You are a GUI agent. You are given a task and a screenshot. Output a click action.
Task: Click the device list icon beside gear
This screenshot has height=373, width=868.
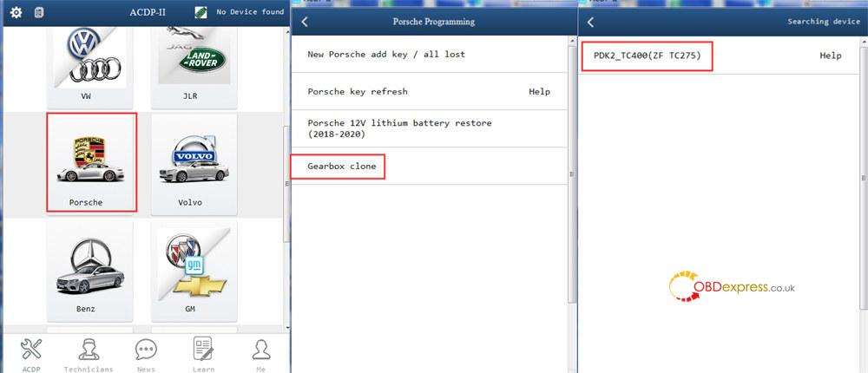point(39,12)
